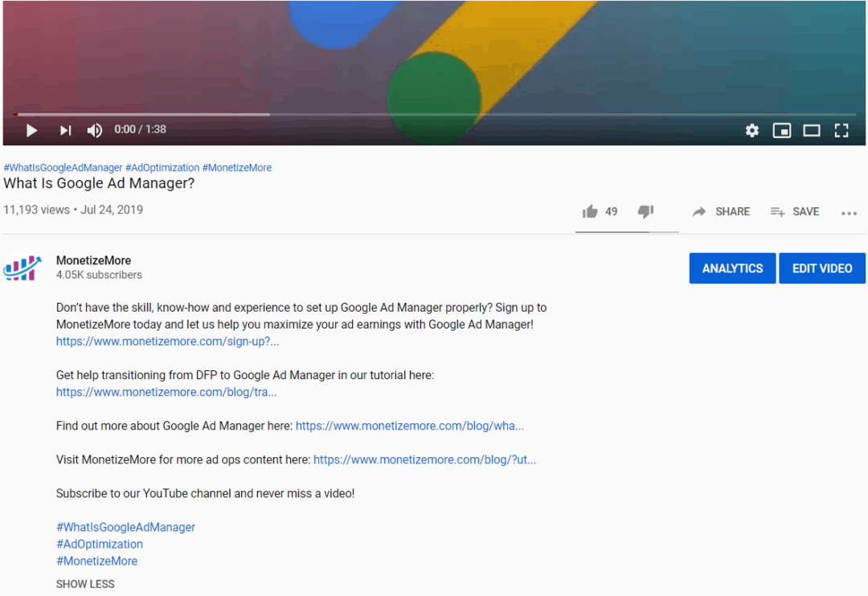868x596 pixels.
Task: Collapse the description with SHOW LESS
Action: (x=85, y=584)
